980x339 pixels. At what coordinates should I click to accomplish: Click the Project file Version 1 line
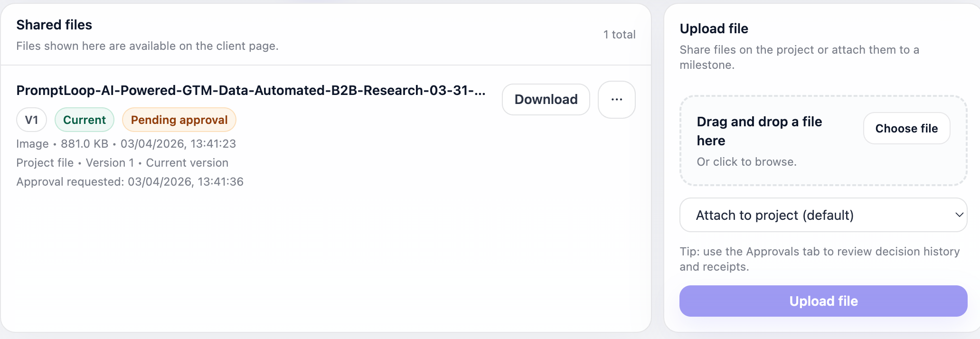click(x=122, y=163)
